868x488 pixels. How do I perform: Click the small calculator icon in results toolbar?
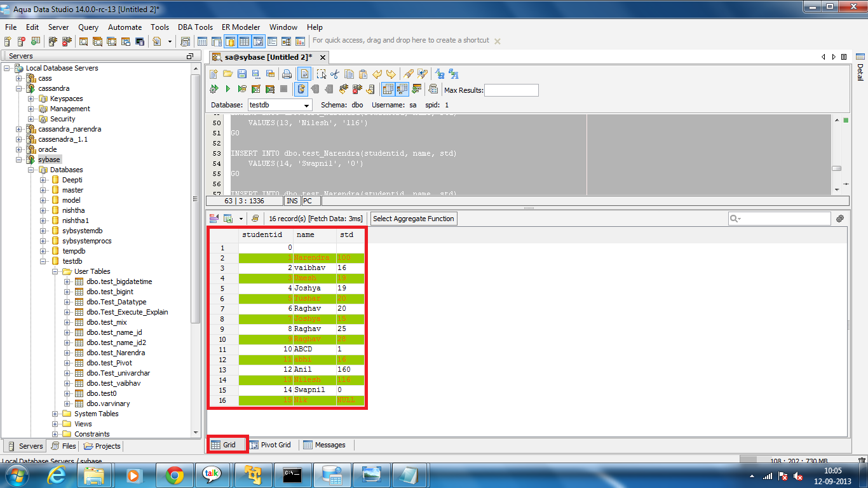click(255, 219)
